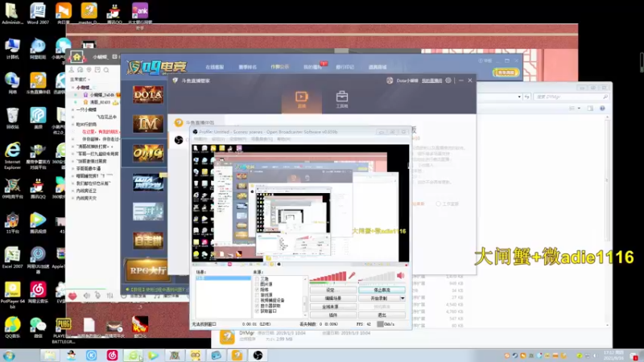This screenshot has width=644, height=362.
Task: Click 停止串流 to stop streaming
Action: pos(382,290)
